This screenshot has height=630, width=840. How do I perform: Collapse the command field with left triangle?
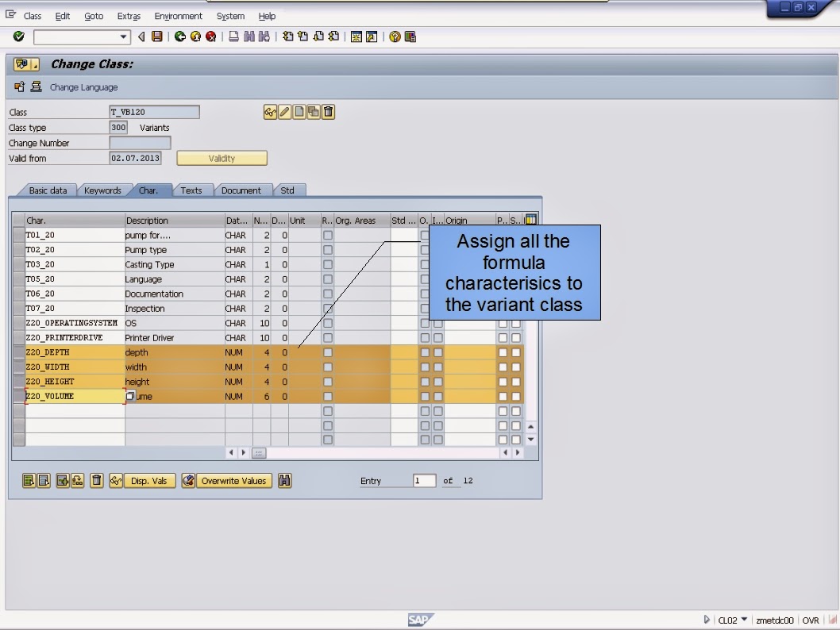(x=141, y=36)
